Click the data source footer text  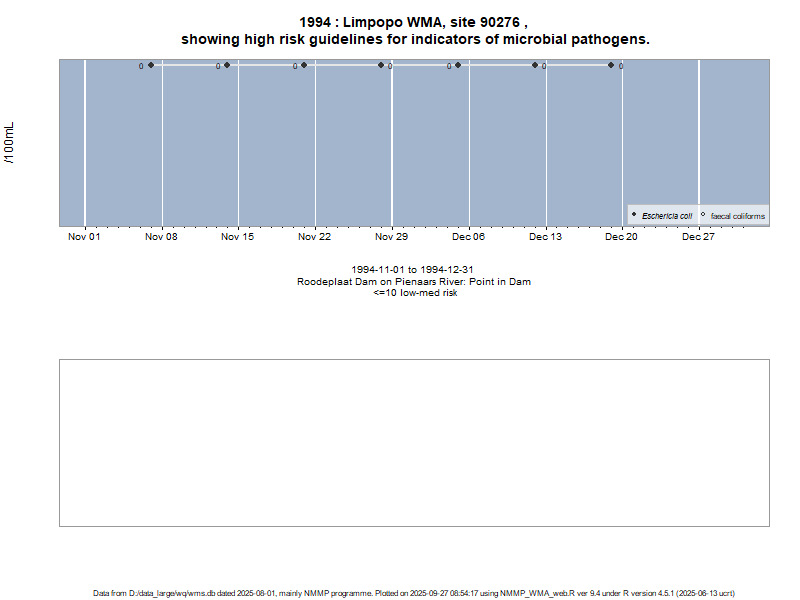click(414, 593)
